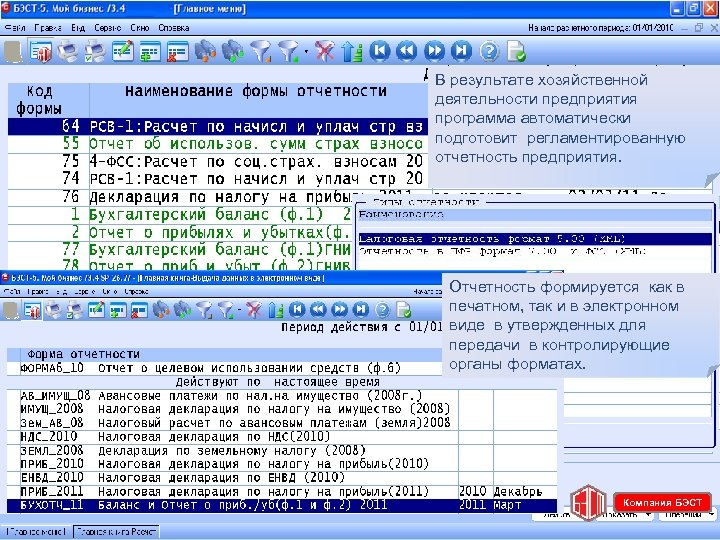720x540 pixels.
Task: Choose Отчетность в ПФР формат 7.00 popup entry
Action: 535,251
